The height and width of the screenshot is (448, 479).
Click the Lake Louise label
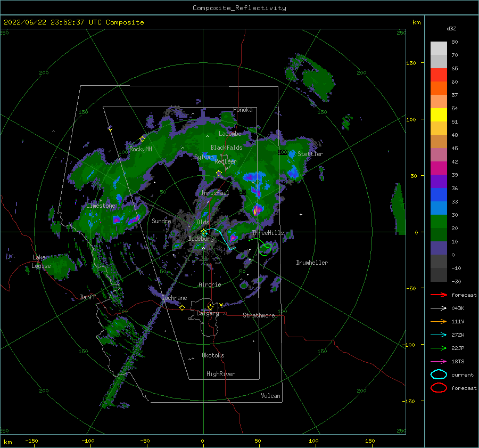[41, 262]
